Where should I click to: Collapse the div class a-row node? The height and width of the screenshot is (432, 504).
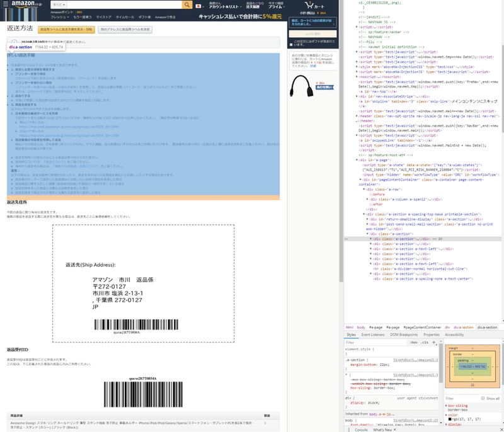pyautogui.click(x=364, y=190)
